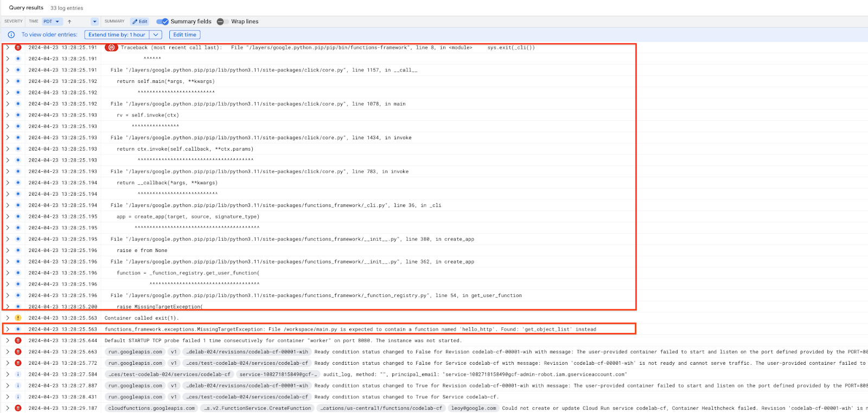This screenshot has width=868, height=413.
Task: Click default severity icon on MissingTargetException entry
Action: [x=18, y=330]
